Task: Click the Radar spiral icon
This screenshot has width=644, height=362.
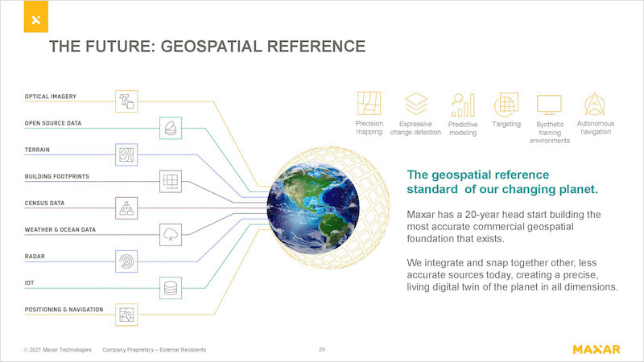Action: click(x=126, y=261)
